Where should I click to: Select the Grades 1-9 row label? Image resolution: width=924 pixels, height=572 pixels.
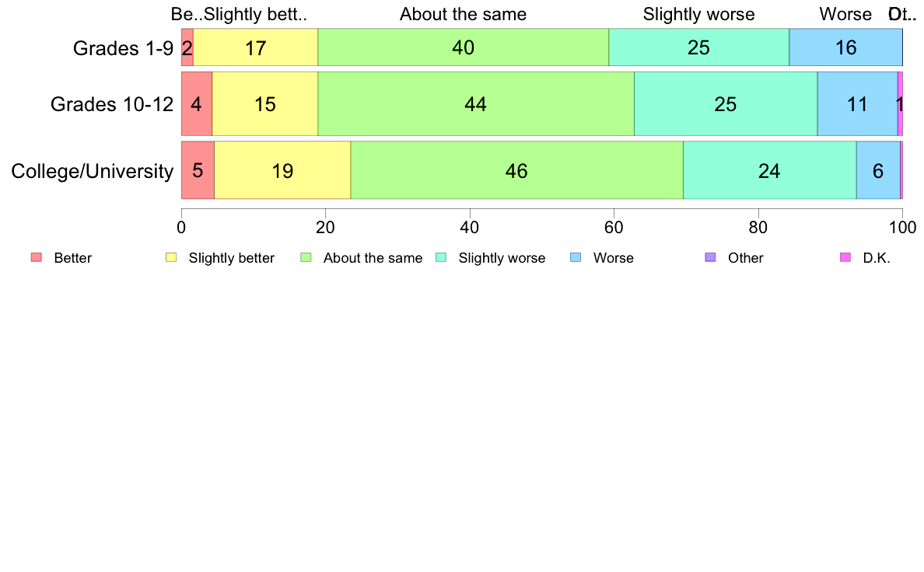[x=123, y=47]
